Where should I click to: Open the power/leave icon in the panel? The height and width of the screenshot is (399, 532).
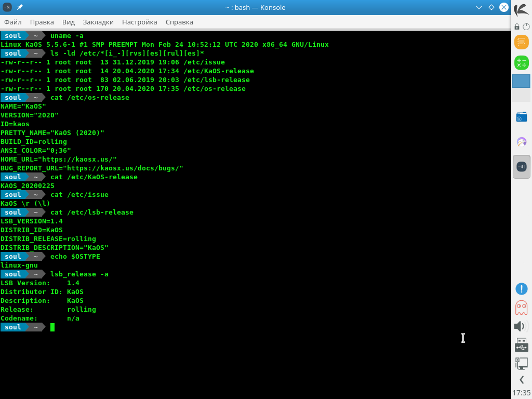[x=526, y=26]
